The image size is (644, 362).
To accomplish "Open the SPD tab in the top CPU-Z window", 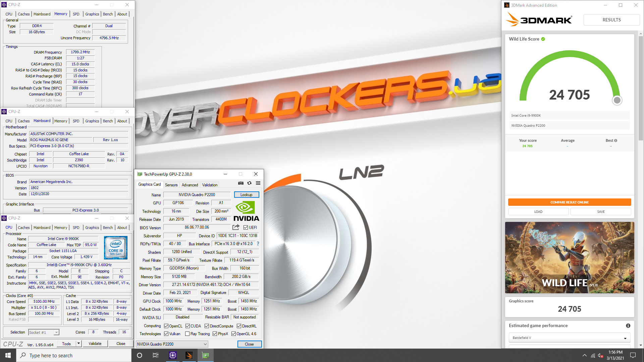I will [x=76, y=14].
